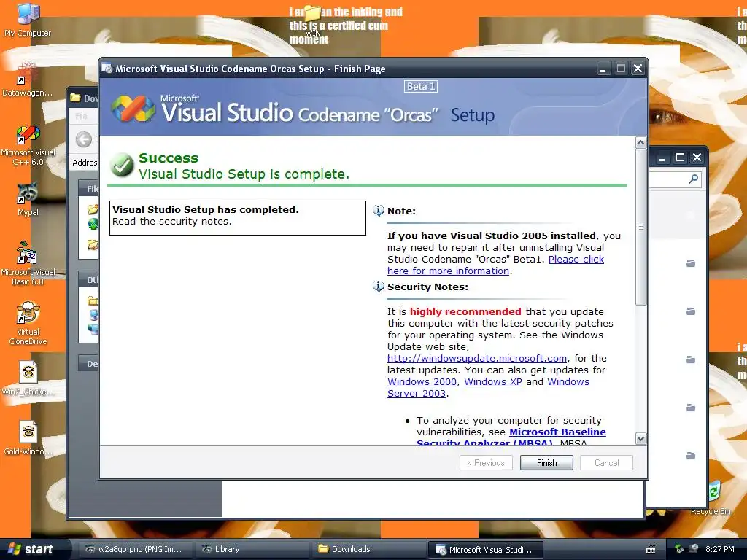Image resolution: width=747 pixels, height=560 pixels.
Task: Click the green Success checkmark icon
Action: (122, 166)
